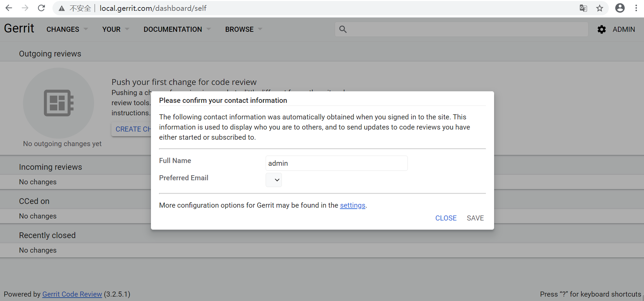
Task: Expand the YOUR dropdown arrow
Action: click(x=127, y=29)
